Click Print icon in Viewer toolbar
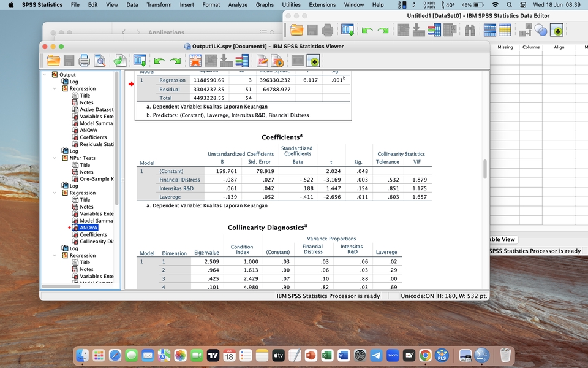 pyautogui.click(x=84, y=60)
